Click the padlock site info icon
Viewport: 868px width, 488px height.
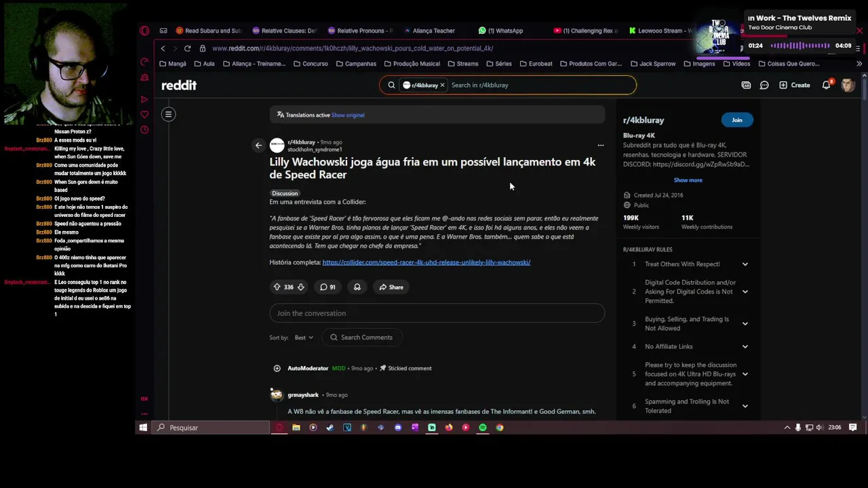tap(202, 48)
